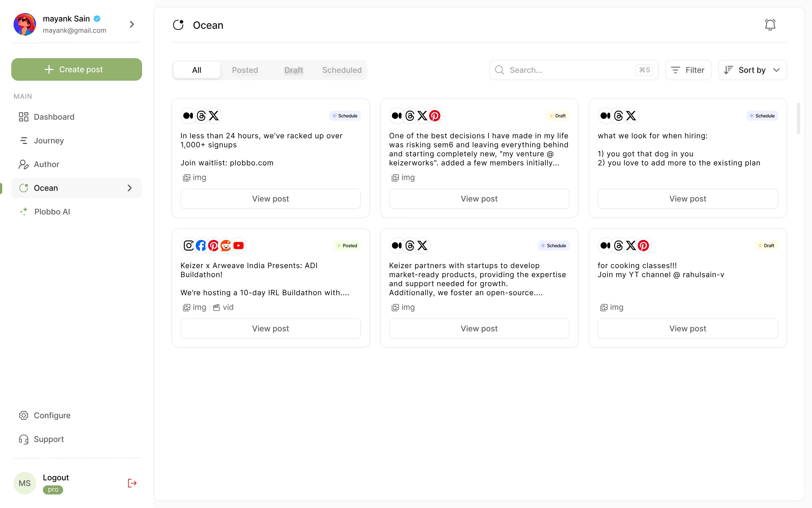Open the Support page

pos(76,439)
